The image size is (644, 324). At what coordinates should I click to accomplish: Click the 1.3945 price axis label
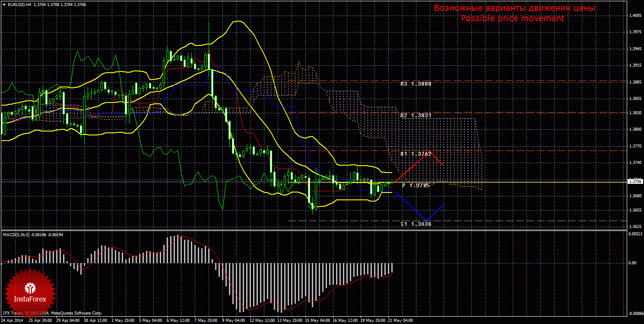pyautogui.click(x=635, y=49)
